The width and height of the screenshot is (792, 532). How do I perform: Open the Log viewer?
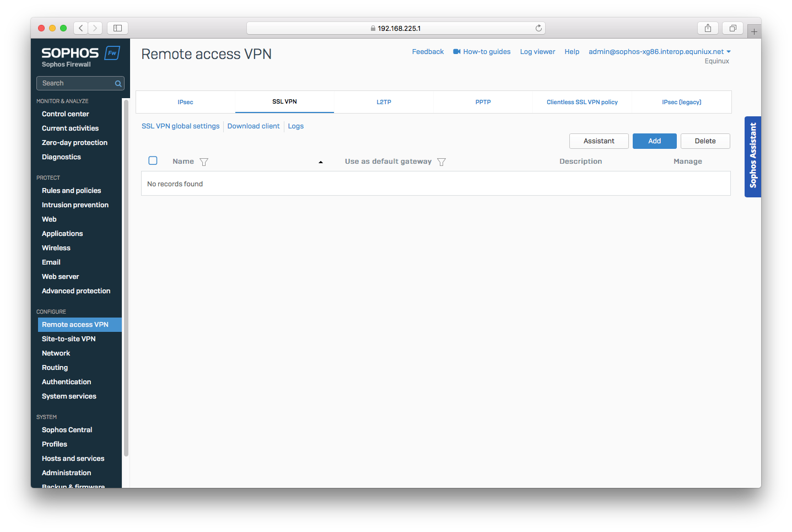pyautogui.click(x=537, y=51)
